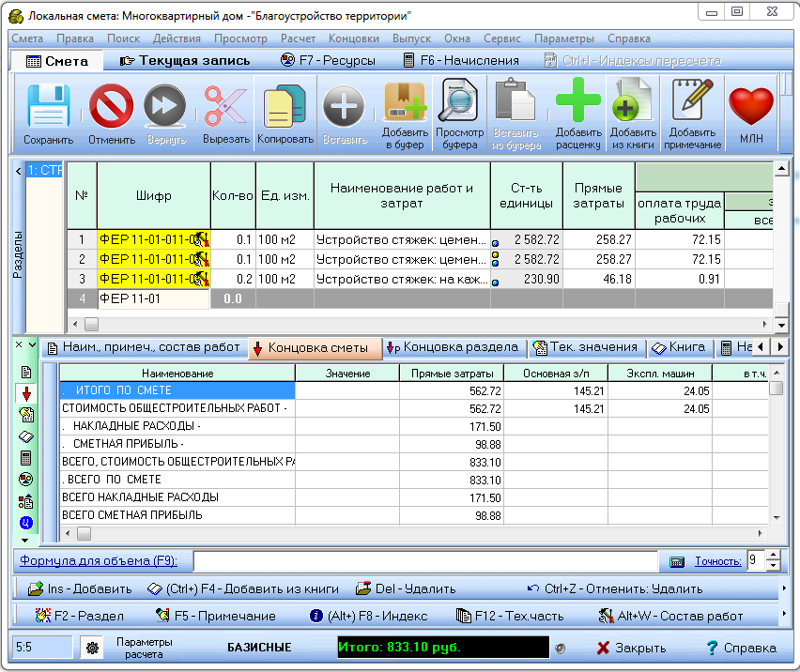Open the Книга tab
This screenshot has height=672, width=800.
(679, 347)
